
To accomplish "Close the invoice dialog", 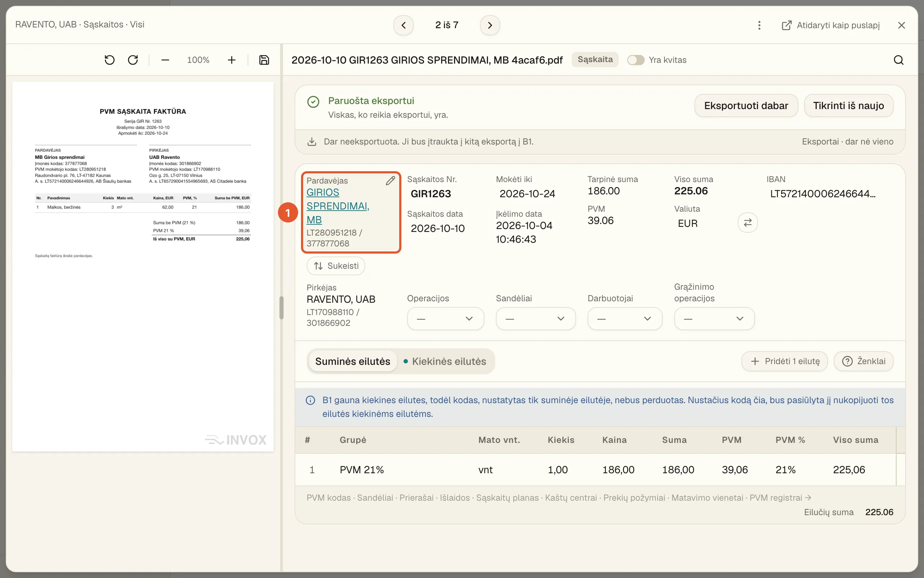I will click(x=902, y=25).
